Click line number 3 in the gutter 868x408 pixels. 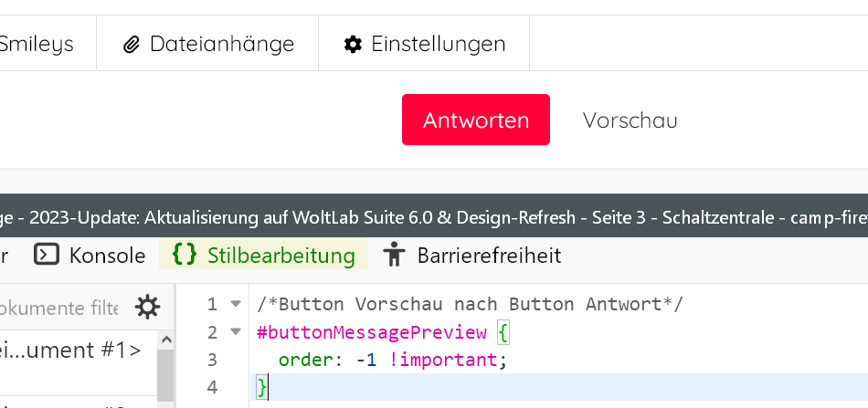[x=212, y=360]
